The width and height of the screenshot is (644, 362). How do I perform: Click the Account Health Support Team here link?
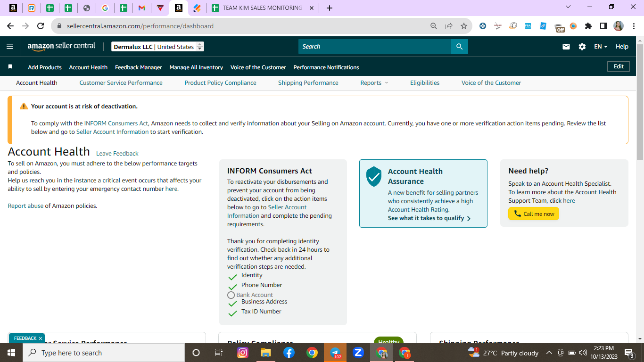click(x=569, y=201)
